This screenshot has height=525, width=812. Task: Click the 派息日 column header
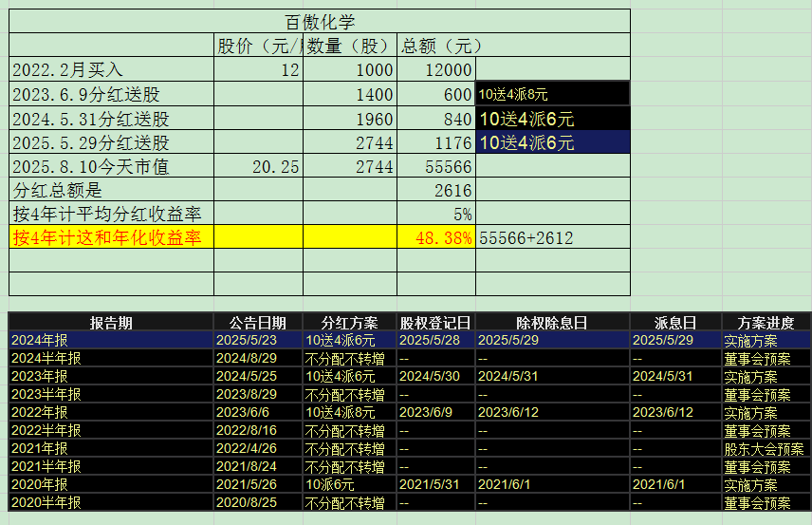[x=675, y=323]
